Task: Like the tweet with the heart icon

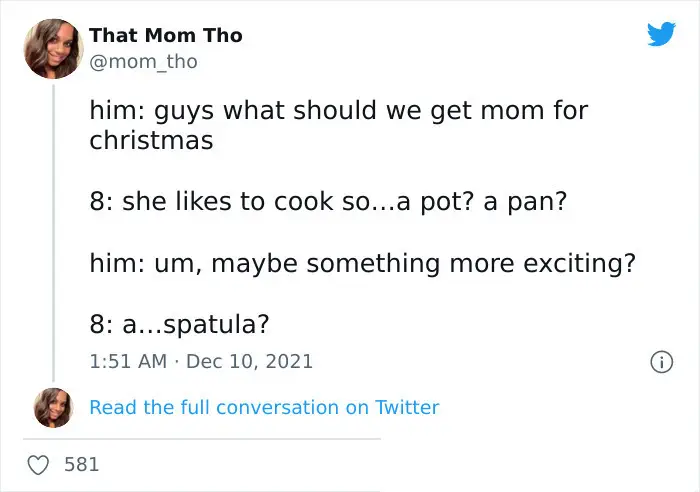Action: click(x=38, y=465)
